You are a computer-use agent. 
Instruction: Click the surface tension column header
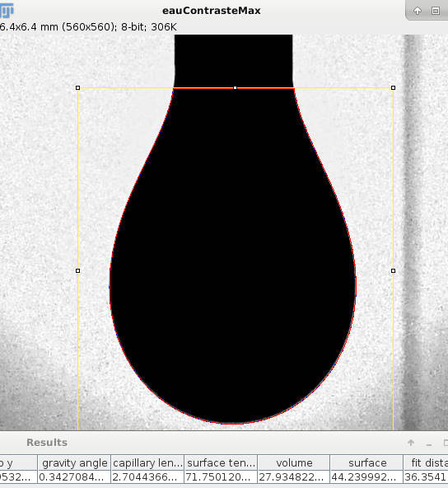pos(221,462)
